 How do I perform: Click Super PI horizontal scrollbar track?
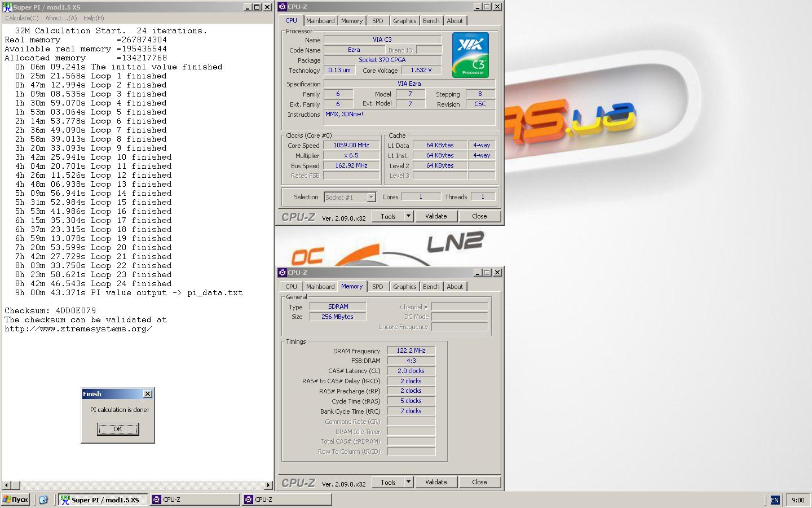(142, 485)
